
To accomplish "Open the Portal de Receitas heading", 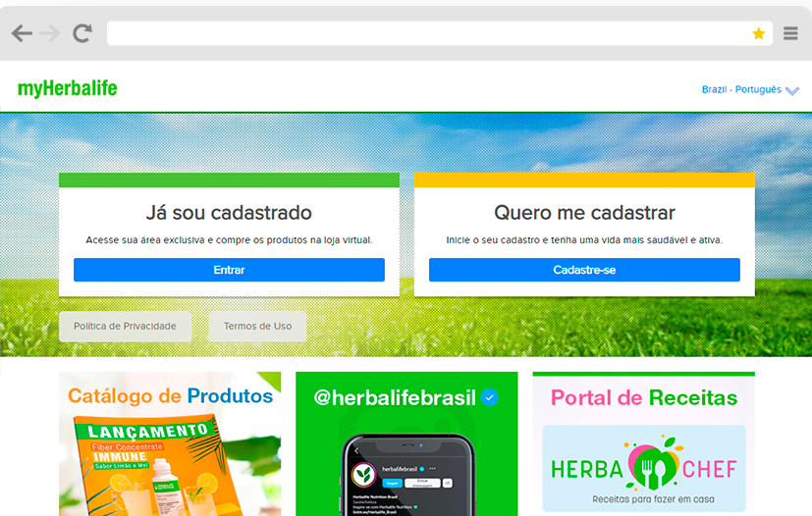I will [x=643, y=397].
